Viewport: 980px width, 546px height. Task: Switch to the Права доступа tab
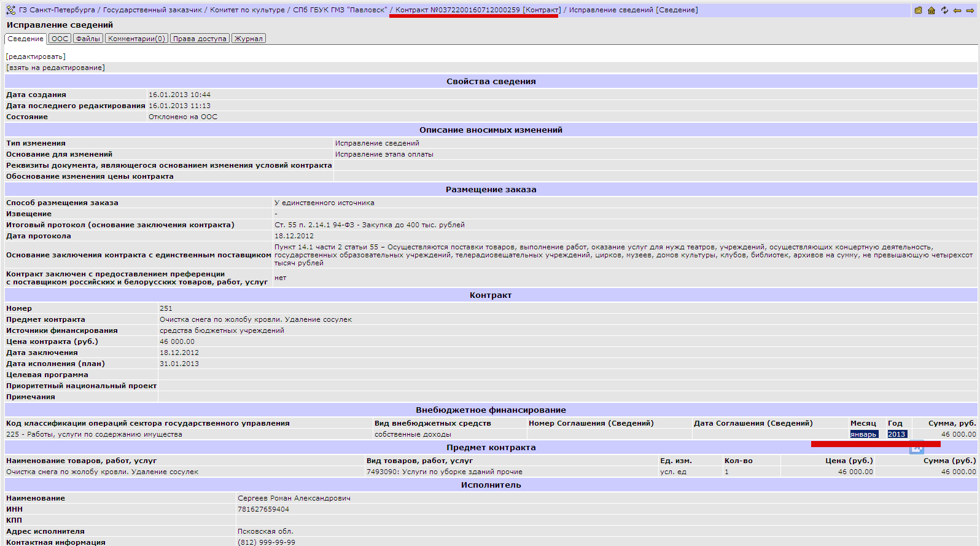pos(200,39)
